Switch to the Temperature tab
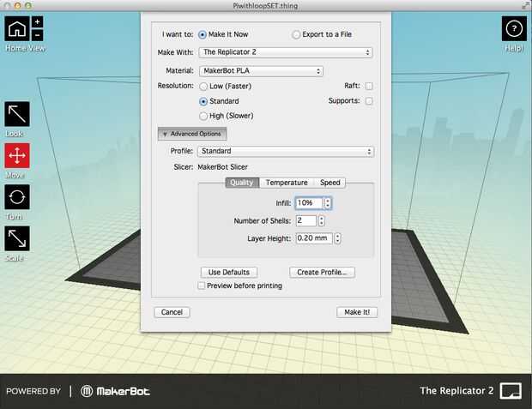The width and height of the screenshot is (532, 409). [287, 183]
